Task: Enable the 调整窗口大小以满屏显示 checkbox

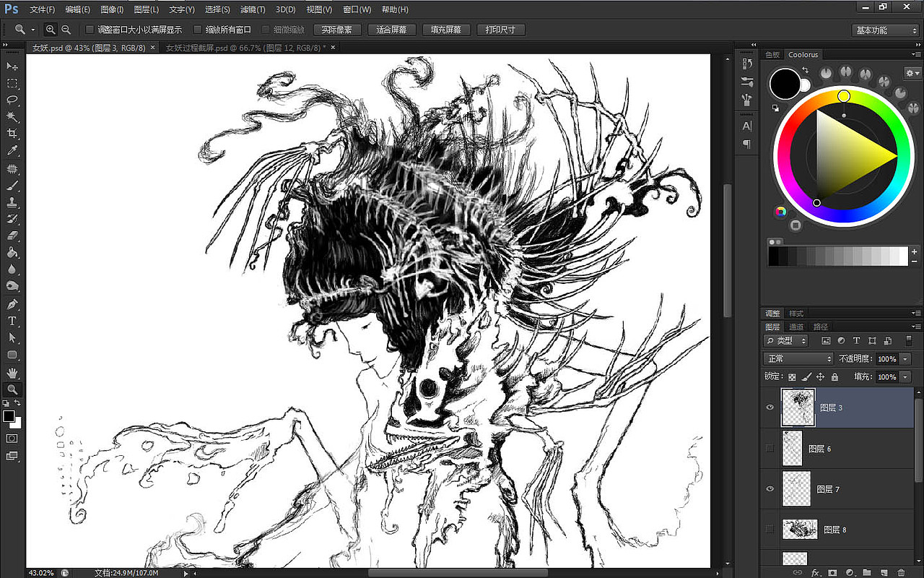Action: (90, 30)
